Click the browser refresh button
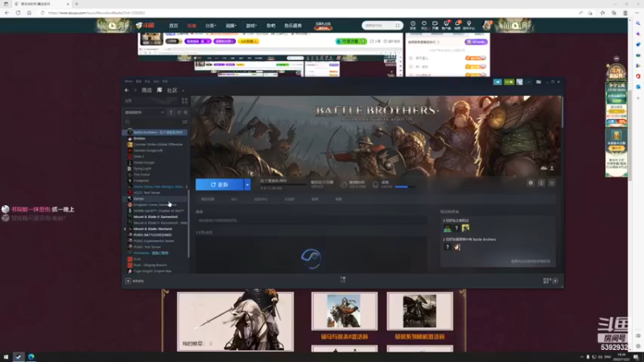Viewport: 644px width, 362px height. coord(18,13)
